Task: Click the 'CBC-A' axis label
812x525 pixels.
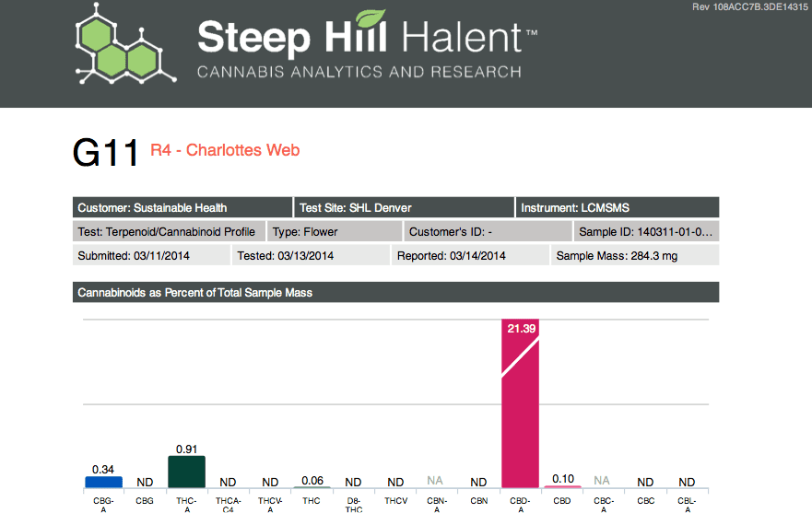Action: point(604,505)
